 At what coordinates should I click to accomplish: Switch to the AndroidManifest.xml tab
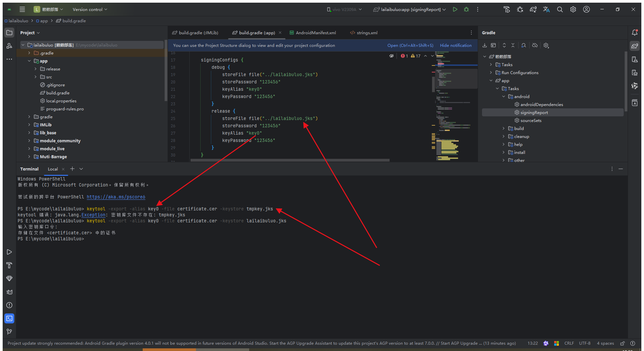(x=315, y=33)
